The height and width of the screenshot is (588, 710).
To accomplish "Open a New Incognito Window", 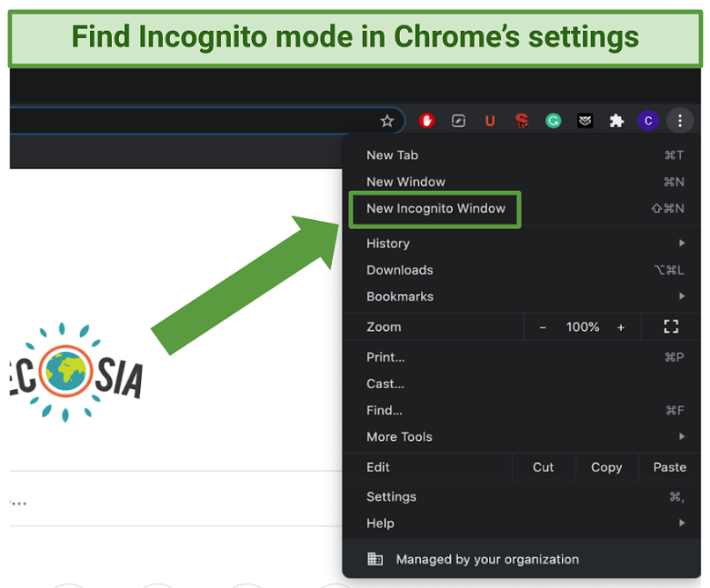I will click(x=521, y=209).
